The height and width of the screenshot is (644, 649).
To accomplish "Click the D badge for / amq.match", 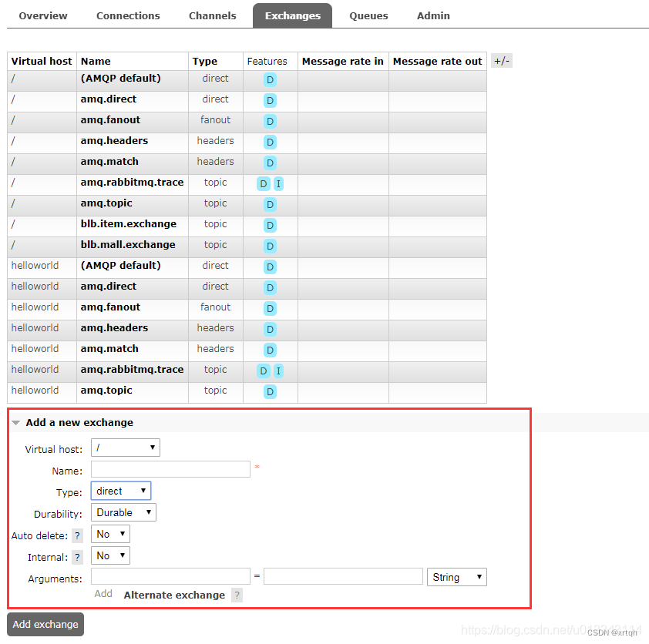I will tap(270, 163).
